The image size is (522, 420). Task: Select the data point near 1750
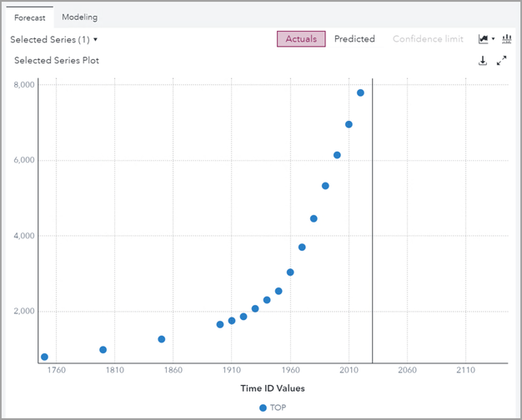(44, 357)
